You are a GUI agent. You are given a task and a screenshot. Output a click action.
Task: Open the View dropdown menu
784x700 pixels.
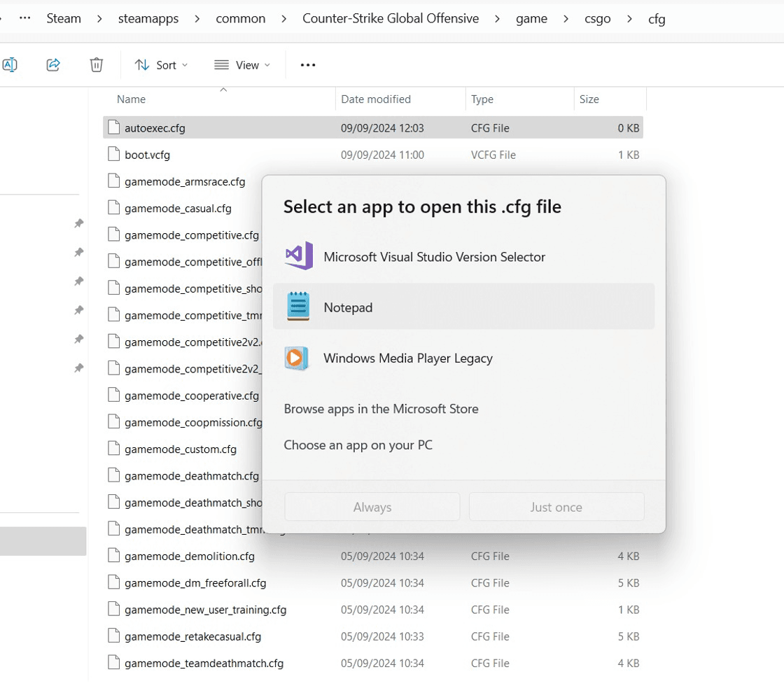point(241,65)
